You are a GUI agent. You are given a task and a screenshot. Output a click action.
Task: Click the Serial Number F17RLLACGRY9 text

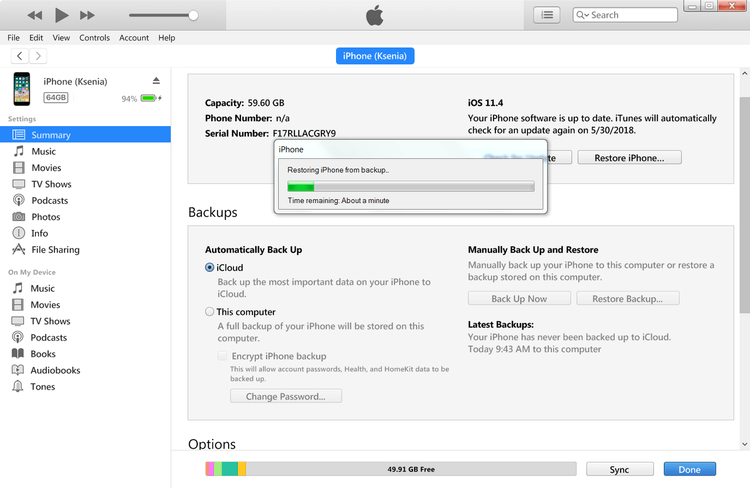pos(270,133)
